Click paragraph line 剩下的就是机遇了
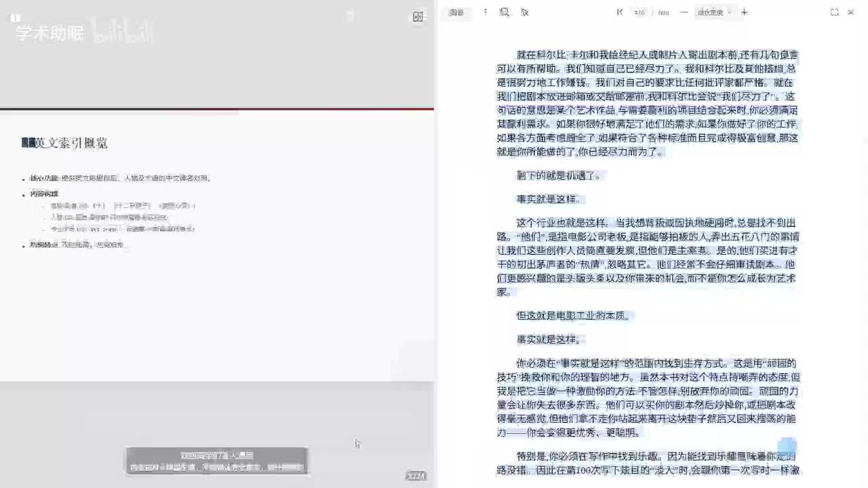This screenshot has height=488, width=868. [559, 176]
